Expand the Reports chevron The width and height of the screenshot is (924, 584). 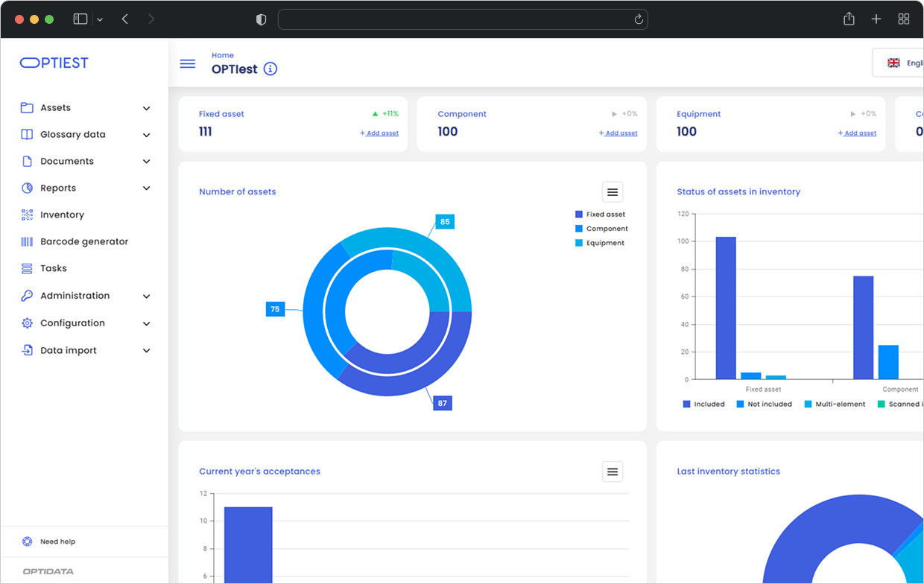pos(147,189)
